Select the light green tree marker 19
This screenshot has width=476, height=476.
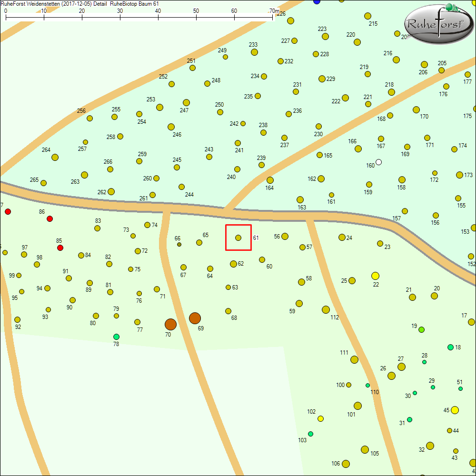(x=421, y=329)
